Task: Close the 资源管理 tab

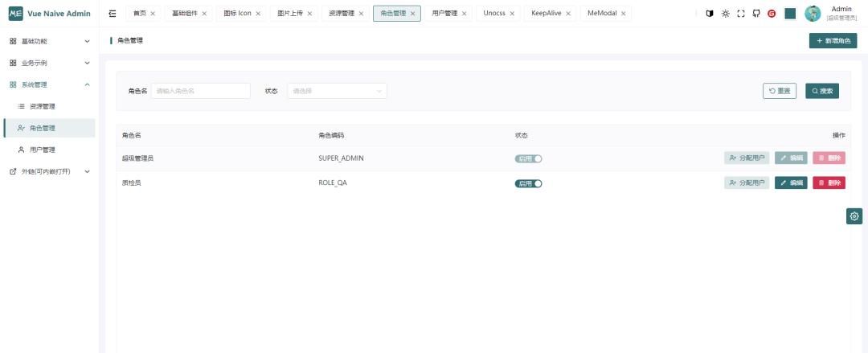Action: click(x=362, y=14)
